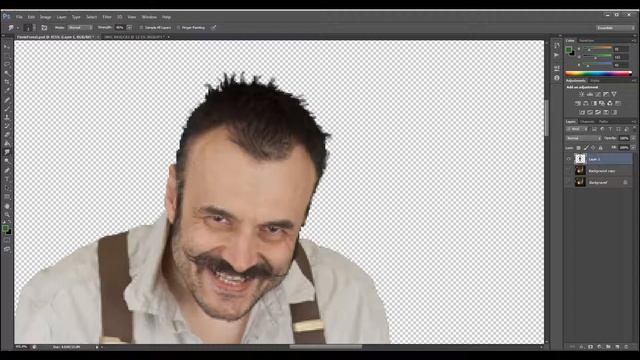This screenshot has width=640, height=360.
Task: Select the Pen tool
Action: pyautogui.click(x=7, y=171)
